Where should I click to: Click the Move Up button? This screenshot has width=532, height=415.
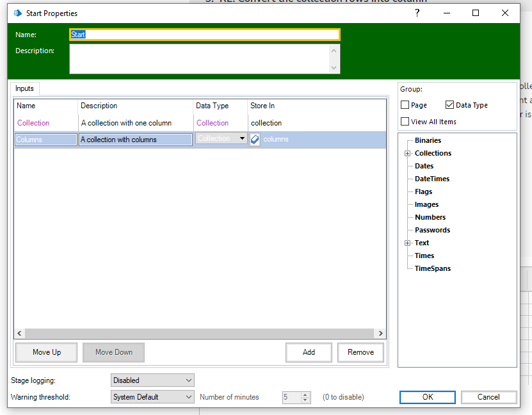[47, 352]
